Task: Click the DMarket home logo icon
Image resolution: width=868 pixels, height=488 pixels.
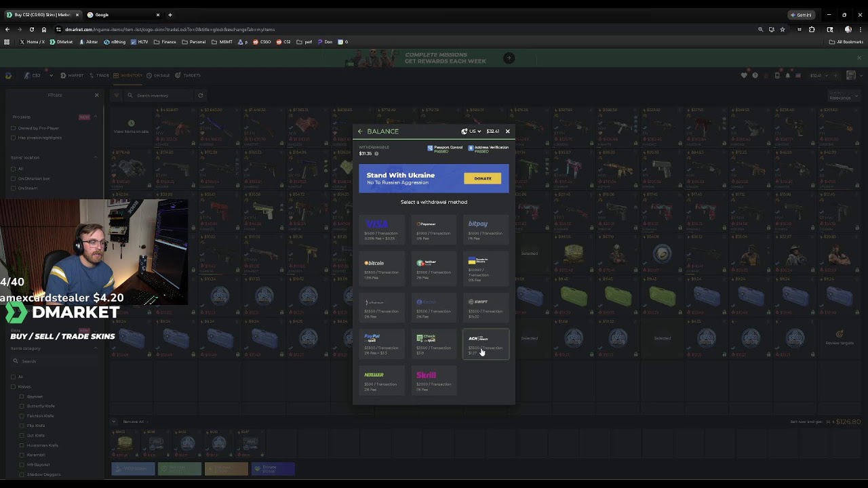Action: (8, 75)
